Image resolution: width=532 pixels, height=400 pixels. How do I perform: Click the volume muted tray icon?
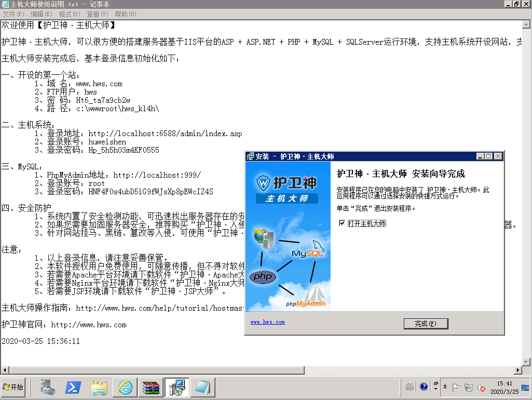[x=481, y=388]
